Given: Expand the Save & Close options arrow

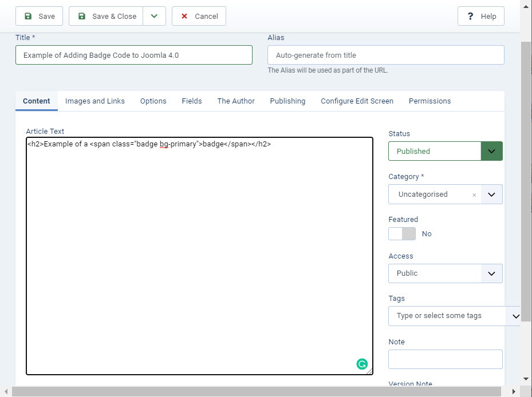Looking at the screenshot, I should click(x=154, y=16).
